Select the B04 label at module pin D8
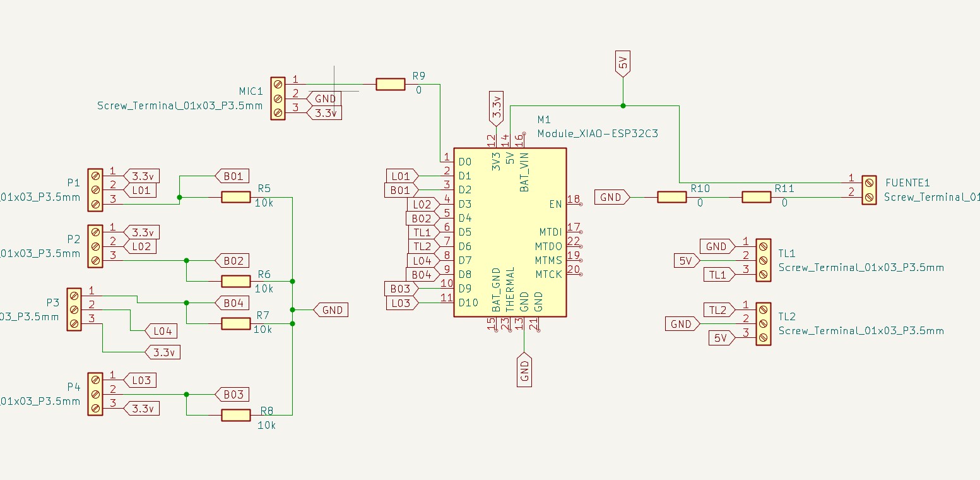 pyautogui.click(x=422, y=274)
